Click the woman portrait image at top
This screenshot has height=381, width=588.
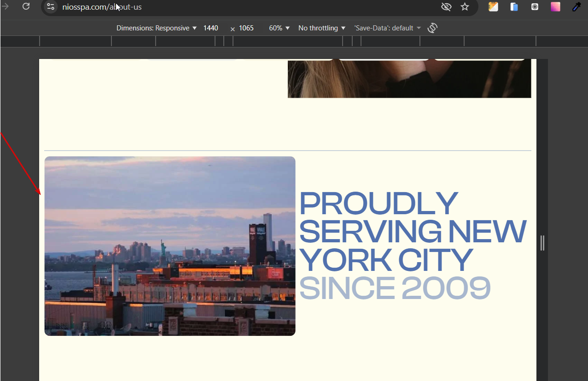pyautogui.click(x=409, y=78)
